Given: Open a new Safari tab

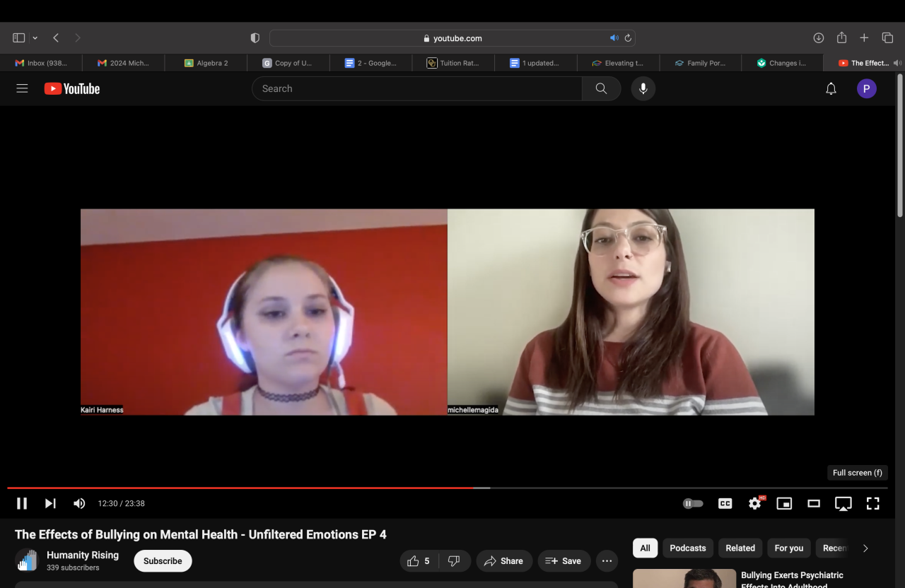Looking at the screenshot, I should pos(864,37).
